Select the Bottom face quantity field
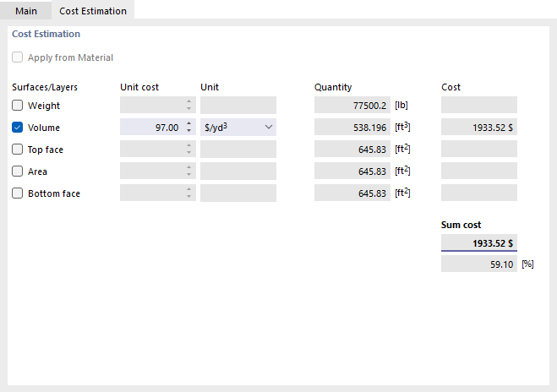The image size is (557, 392). (x=352, y=193)
